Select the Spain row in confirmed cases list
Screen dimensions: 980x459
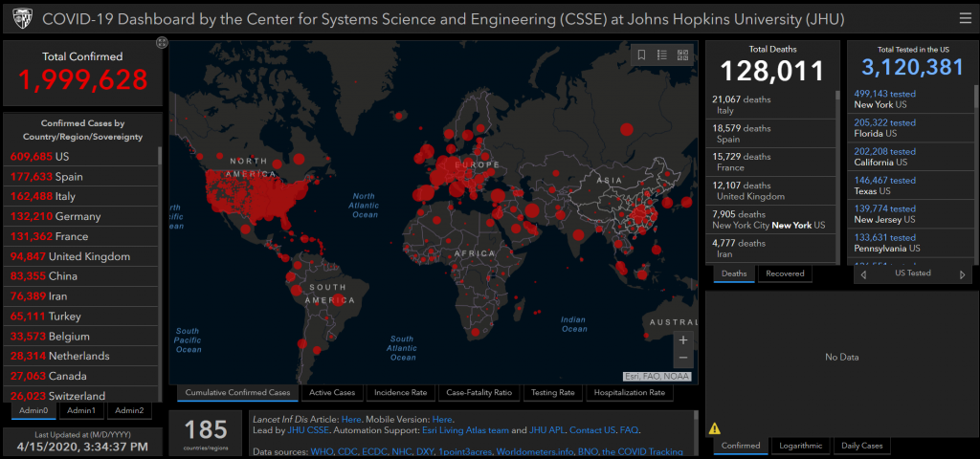(x=81, y=177)
